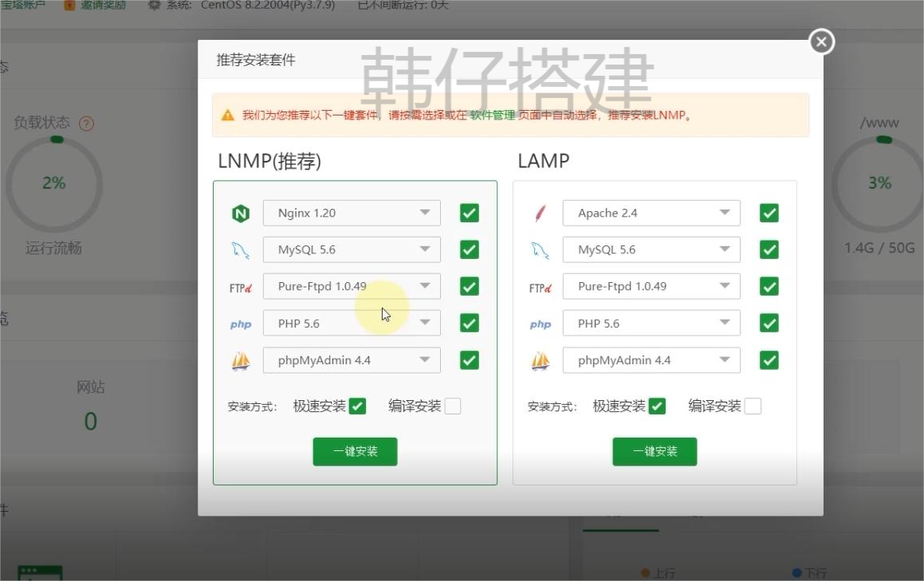924x581 pixels.
Task: Open the Nginx 1.20 version dropdown
Action: (x=352, y=213)
